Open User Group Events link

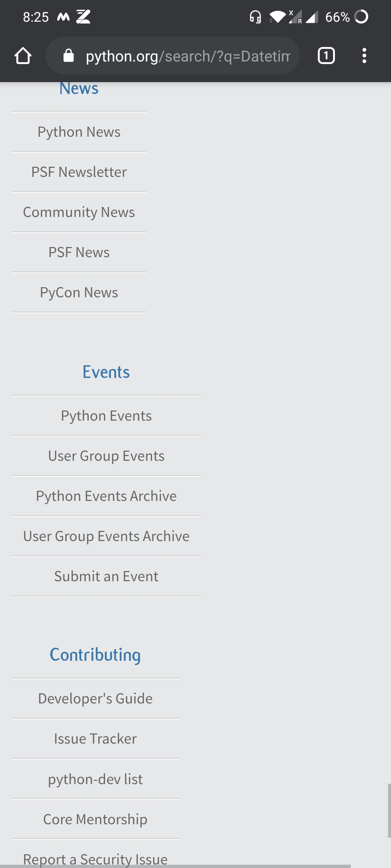pyautogui.click(x=106, y=456)
